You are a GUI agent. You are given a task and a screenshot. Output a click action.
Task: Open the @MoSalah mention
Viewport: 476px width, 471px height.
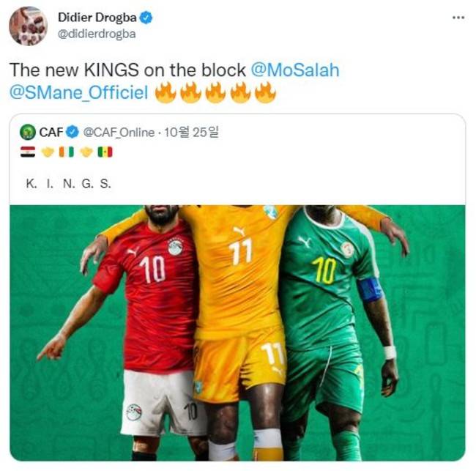(295, 70)
